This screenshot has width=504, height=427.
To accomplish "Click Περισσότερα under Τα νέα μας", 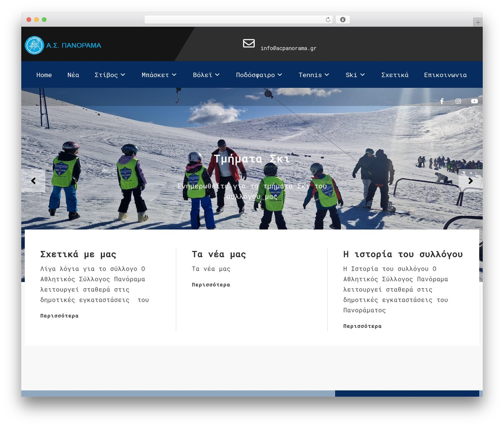I will click(211, 285).
